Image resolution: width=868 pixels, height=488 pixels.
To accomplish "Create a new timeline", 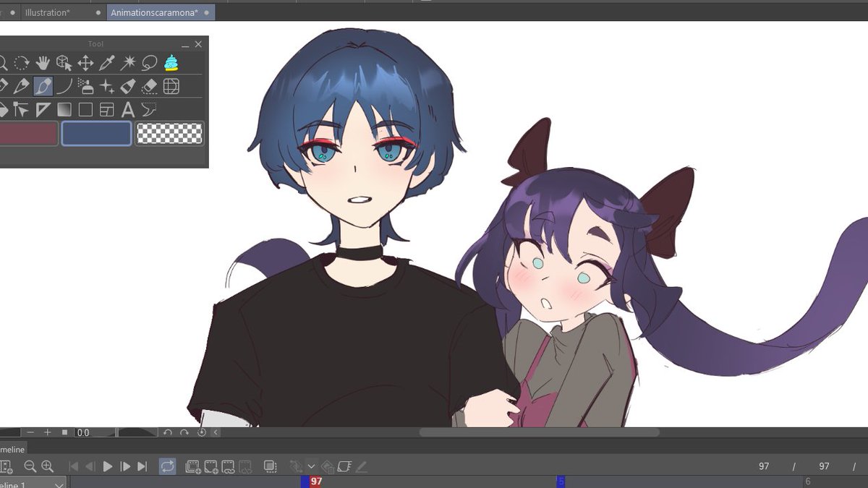I will pyautogui.click(x=6, y=467).
